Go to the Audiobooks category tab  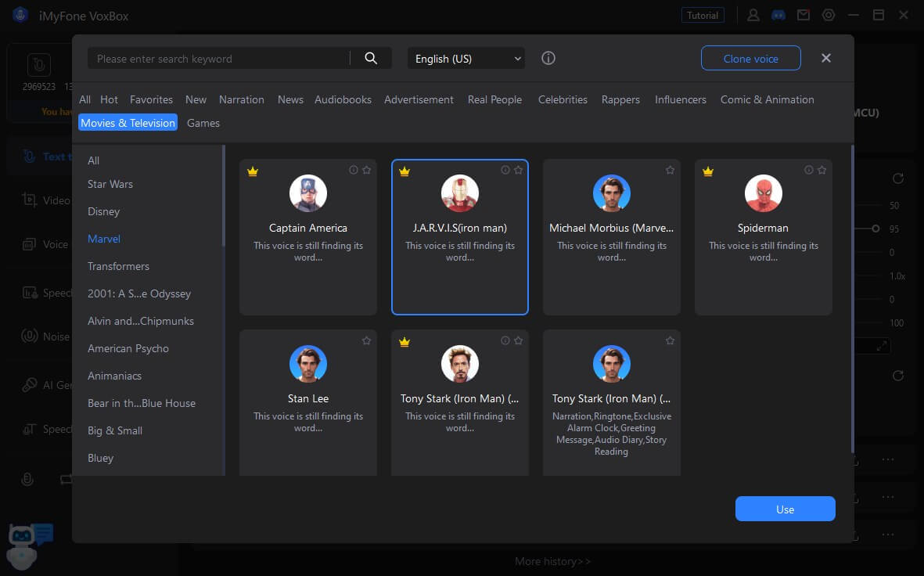pos(343,99)
